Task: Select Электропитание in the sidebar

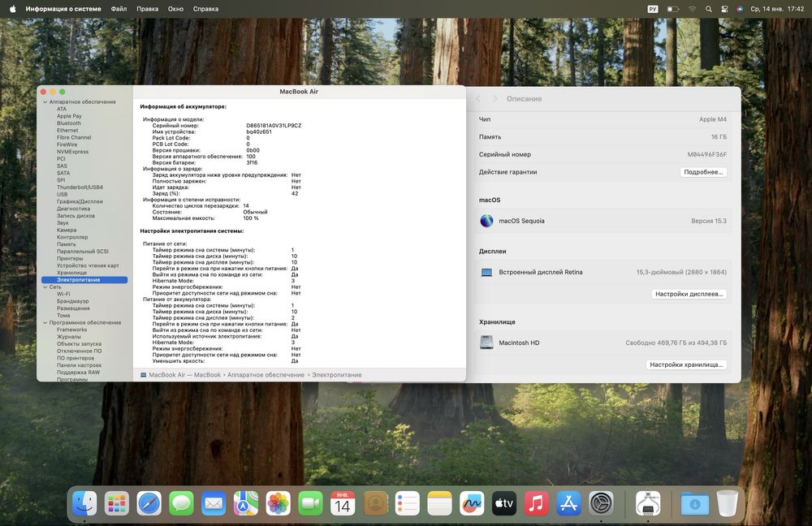Action: [x=84, y=279]
